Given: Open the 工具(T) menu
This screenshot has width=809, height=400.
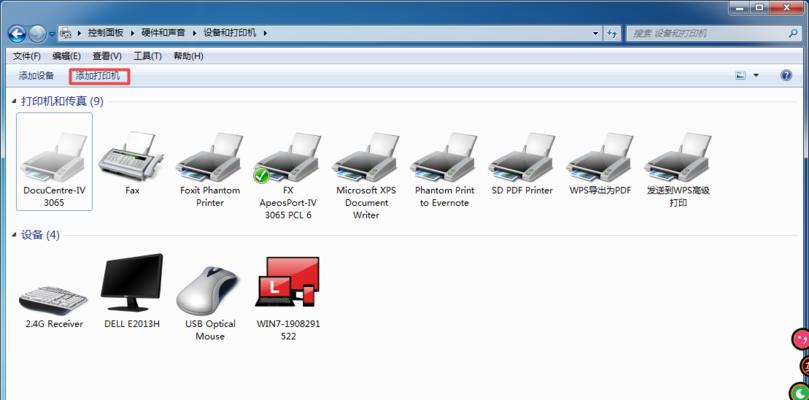Looking at the screenshot, I should pyautogui.click(x=147, y=56).
